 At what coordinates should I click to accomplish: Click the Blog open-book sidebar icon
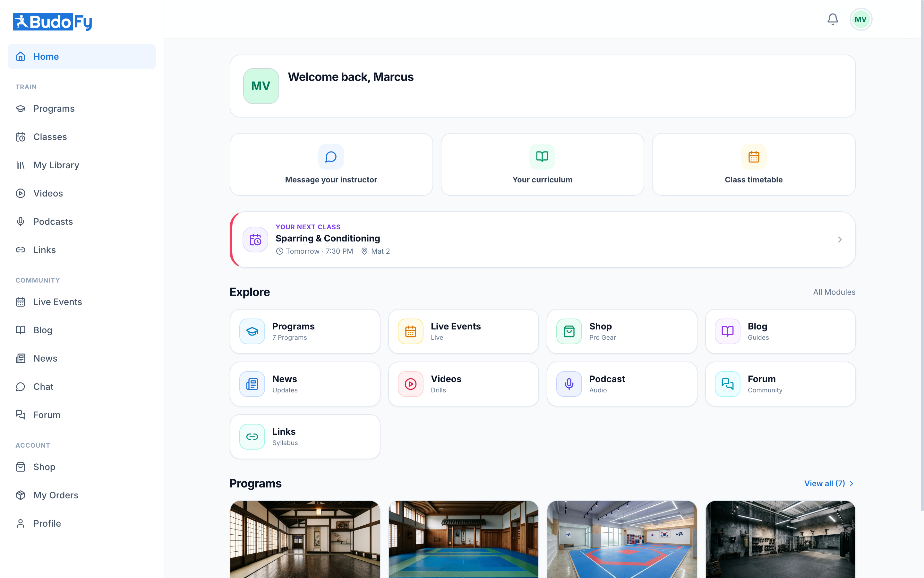click(x=21, y=330)
